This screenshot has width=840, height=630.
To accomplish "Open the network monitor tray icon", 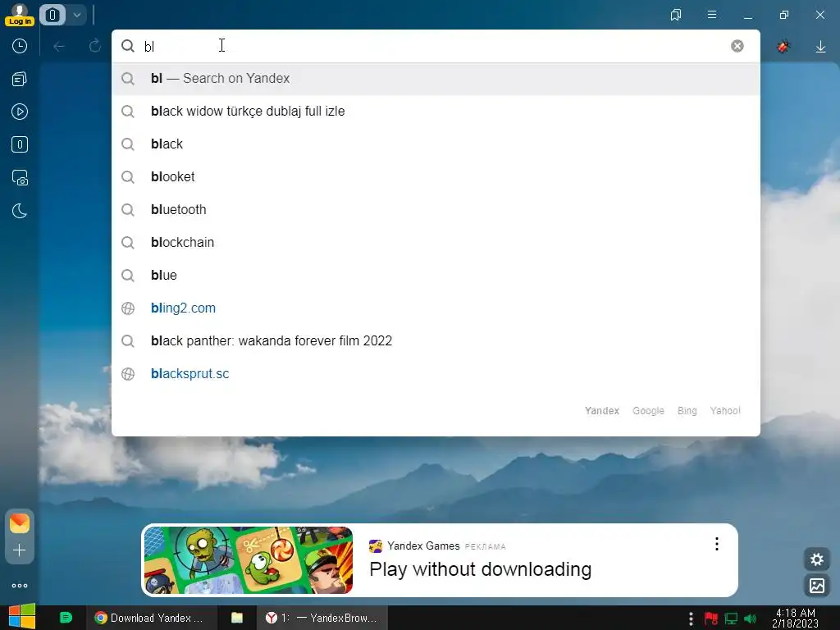I will (x=731, y=619).
